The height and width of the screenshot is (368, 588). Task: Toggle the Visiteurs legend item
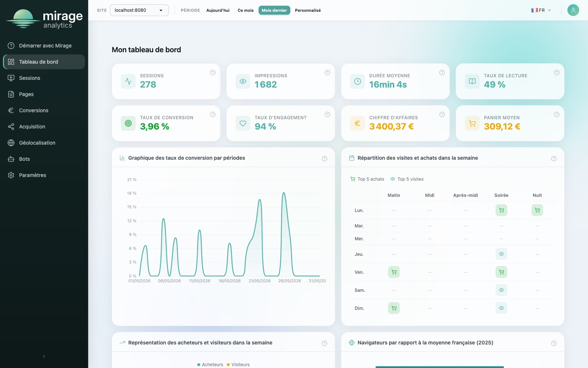click(238, 365)
